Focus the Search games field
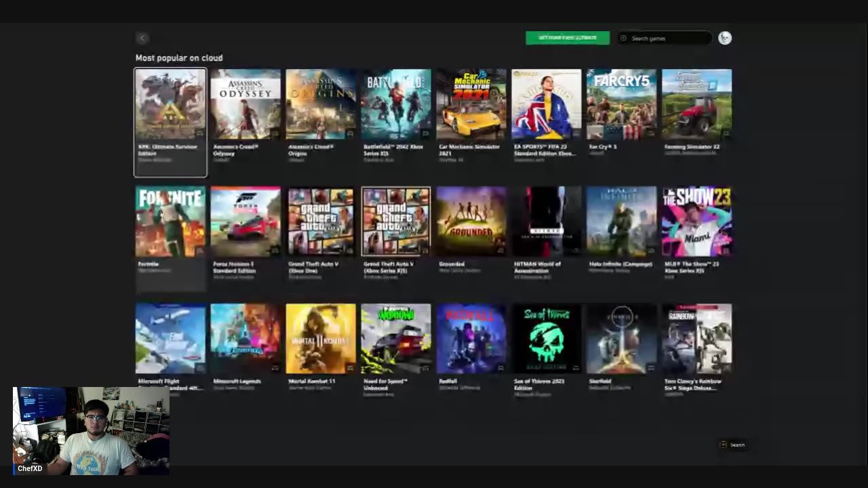Screen dimensions: 868x488 665,38
